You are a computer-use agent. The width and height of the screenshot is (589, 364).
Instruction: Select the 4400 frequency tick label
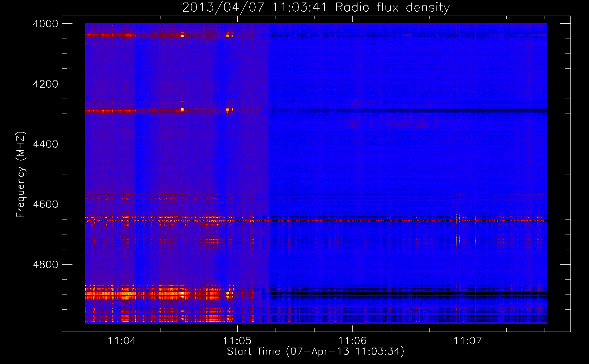46,144
